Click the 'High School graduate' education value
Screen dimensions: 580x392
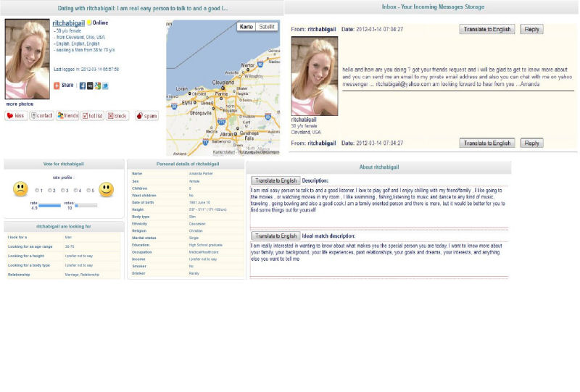[206, 245]
